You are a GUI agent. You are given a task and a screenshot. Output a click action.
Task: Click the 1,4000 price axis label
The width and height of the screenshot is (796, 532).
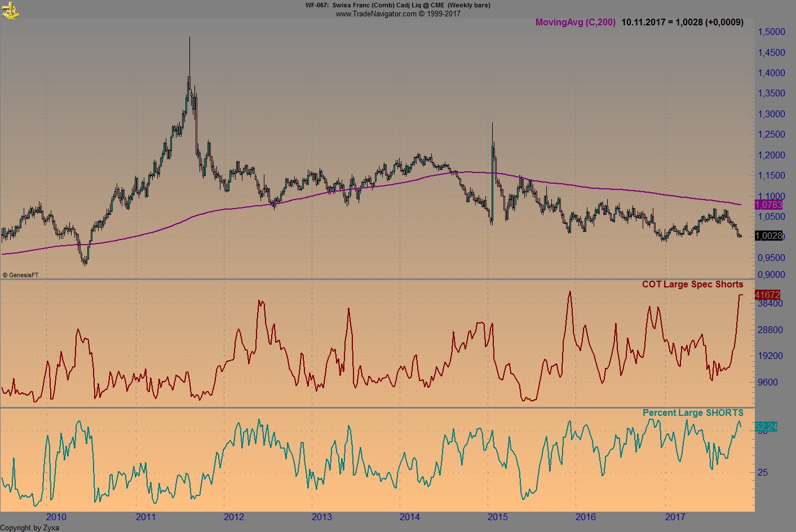[x=771, y=73]
